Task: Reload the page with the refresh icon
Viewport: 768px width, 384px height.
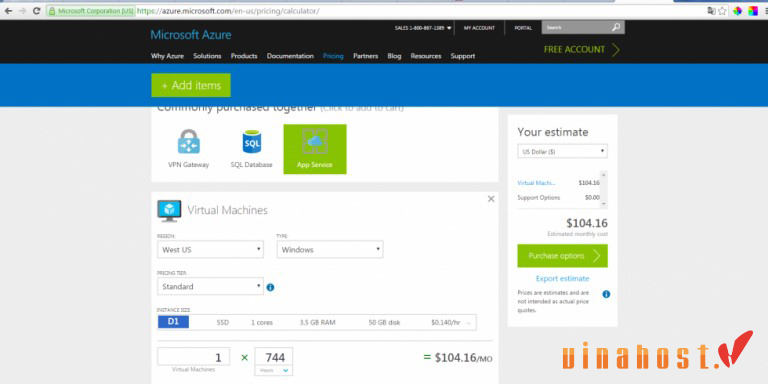Action: coord(36,11)
